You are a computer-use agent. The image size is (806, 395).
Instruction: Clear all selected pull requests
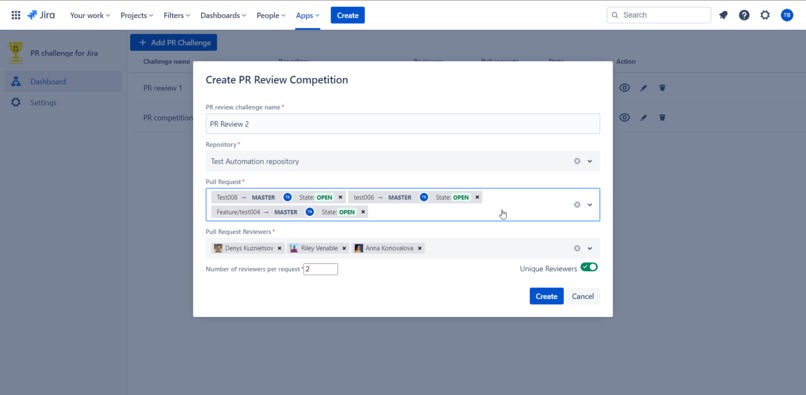pos(577,205)
